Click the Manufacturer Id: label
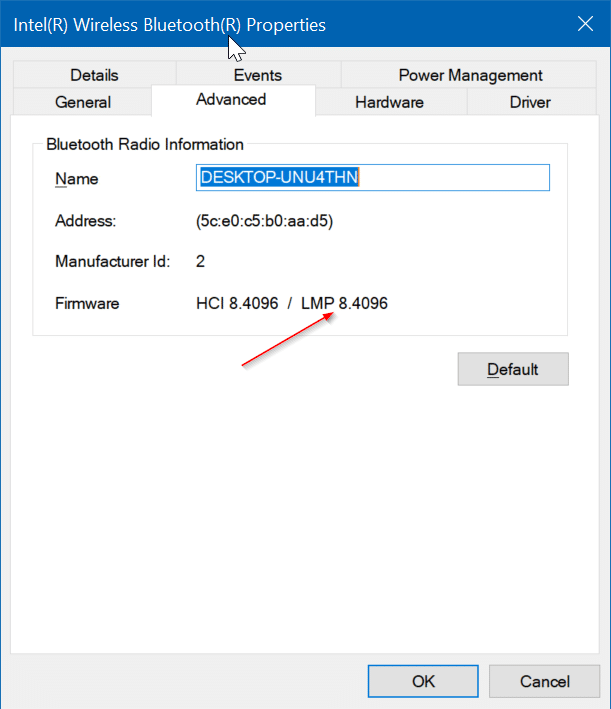Screen dimensions: 611x709 pyautogui.click(x=113, y=261)
